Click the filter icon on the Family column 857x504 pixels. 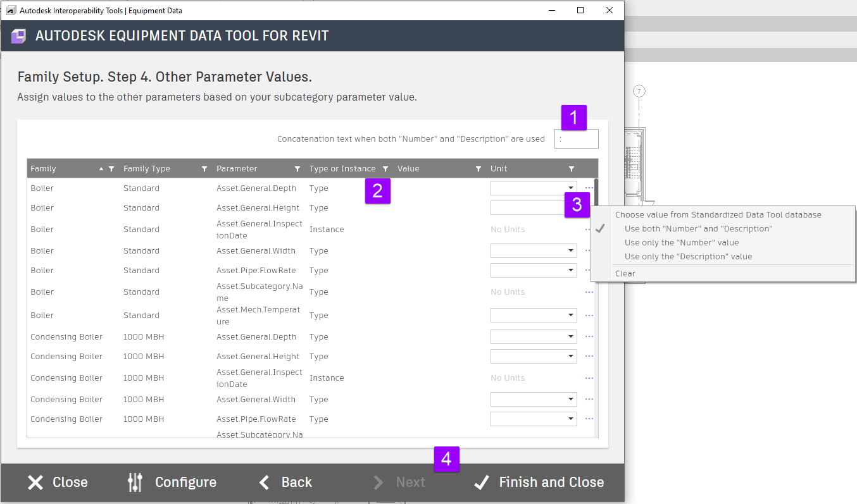(111, 169)
